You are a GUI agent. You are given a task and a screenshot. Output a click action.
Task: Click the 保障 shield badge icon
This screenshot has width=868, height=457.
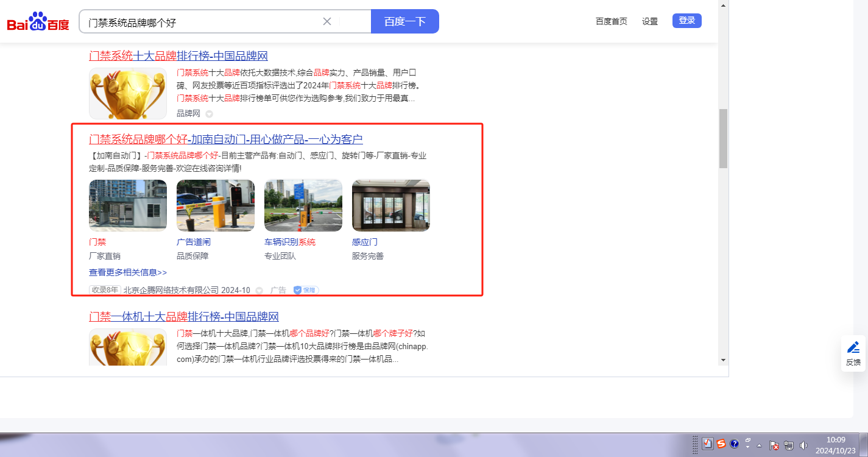click(306, 290)
